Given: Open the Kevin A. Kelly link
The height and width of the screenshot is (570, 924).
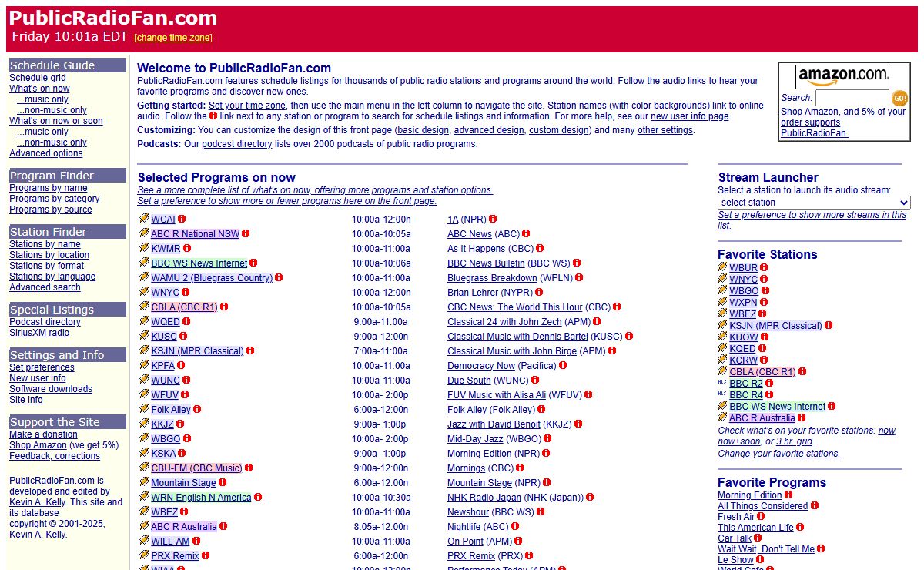Looking at the screenshot, I should (38, 502).
